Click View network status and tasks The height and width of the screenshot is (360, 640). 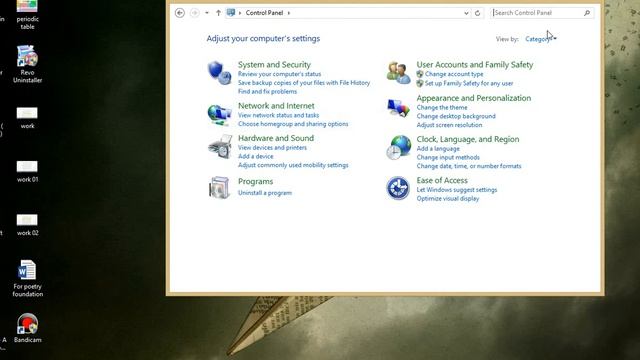click(278, 115)
